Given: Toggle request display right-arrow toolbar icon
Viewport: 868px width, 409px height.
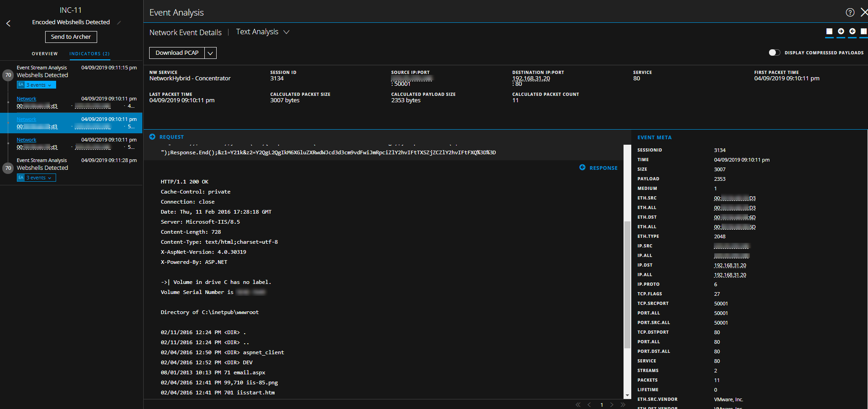Looking at the screenshot, I should coord(841,31).
